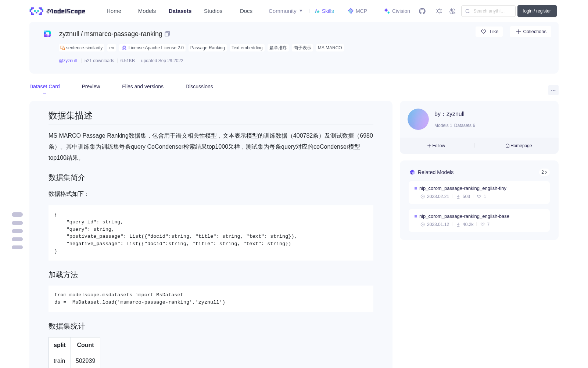Click the 40.2k downloads stat
588x368 pixels.
(465, 224)
